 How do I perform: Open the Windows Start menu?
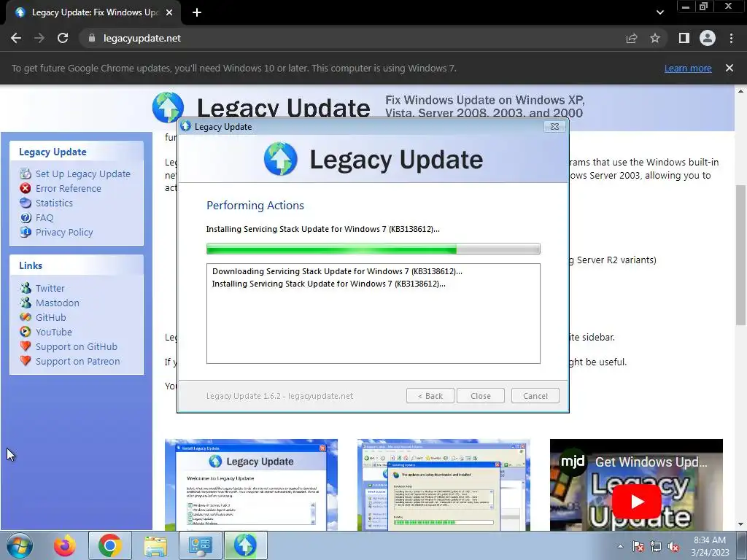[x=20, y=545]
